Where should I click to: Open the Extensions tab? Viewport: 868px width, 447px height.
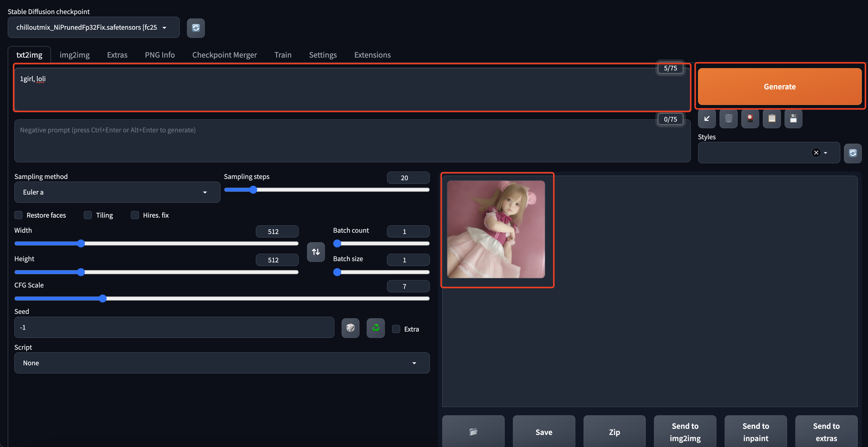(x=372, y=55)
